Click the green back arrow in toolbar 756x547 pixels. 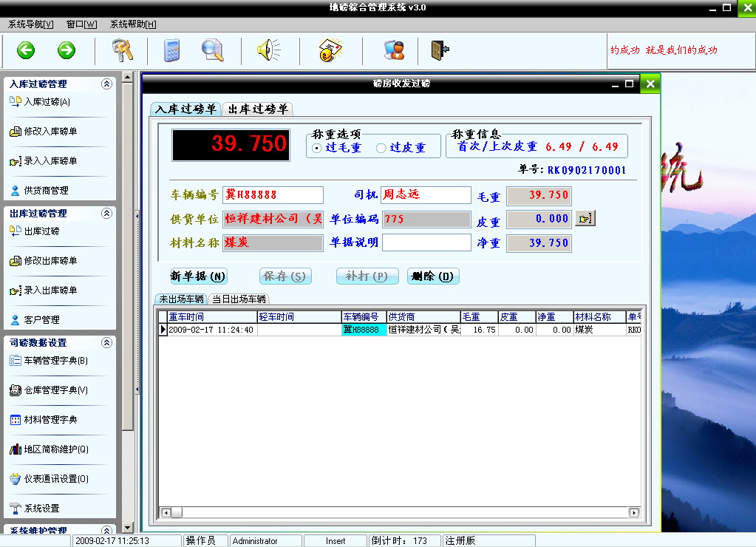27,50
